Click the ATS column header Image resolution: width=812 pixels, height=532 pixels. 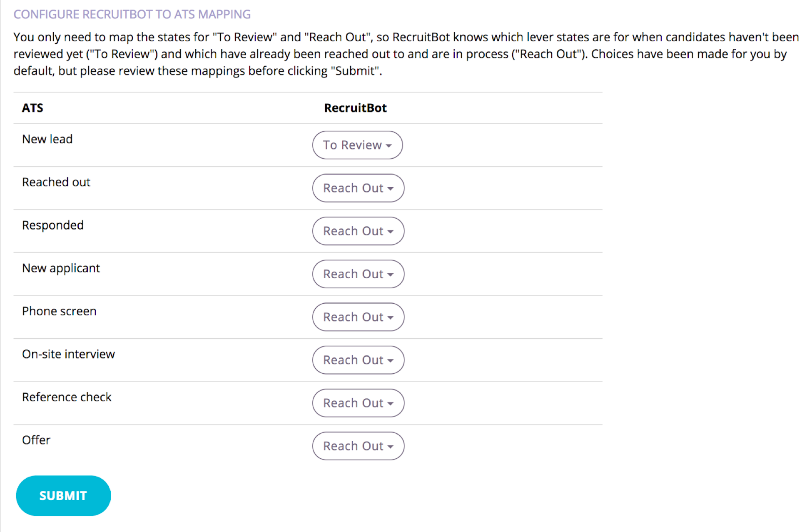pos(32,108)
